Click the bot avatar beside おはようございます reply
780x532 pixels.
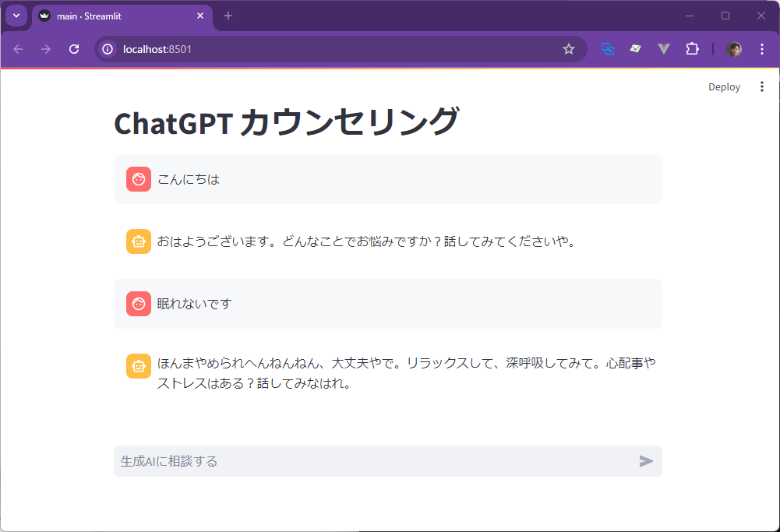[x=139, y=241]
